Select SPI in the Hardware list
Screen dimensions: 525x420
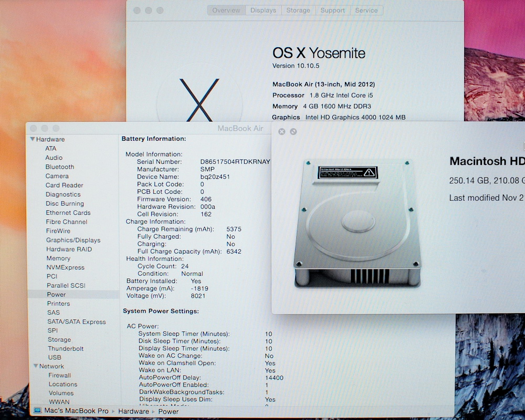pos(52,330)
